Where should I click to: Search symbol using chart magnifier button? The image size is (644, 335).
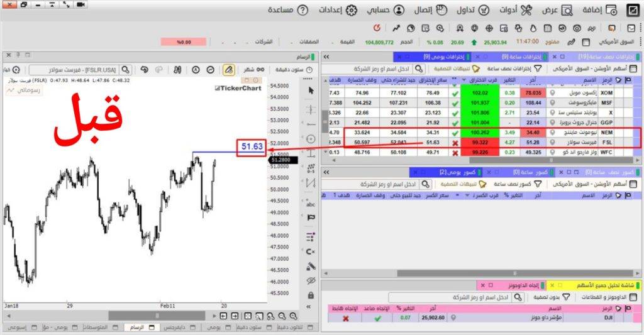tap(126, 70)
